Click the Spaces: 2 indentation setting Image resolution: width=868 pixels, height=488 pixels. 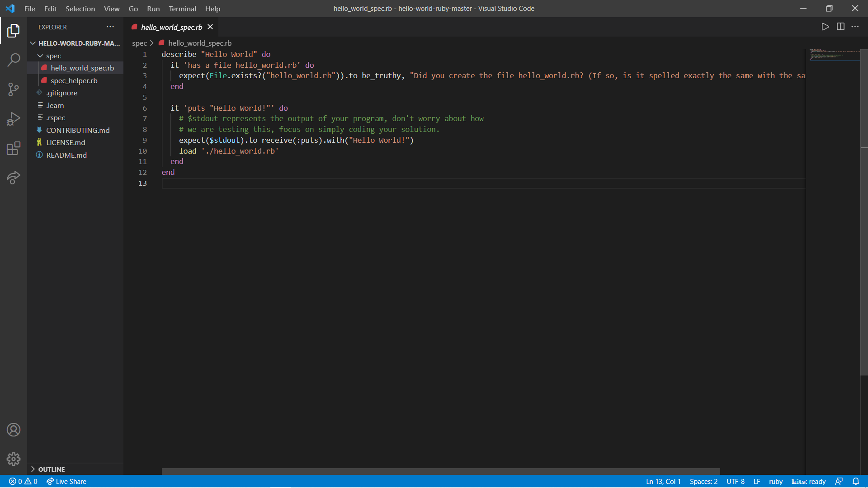[x=703, y=481]
